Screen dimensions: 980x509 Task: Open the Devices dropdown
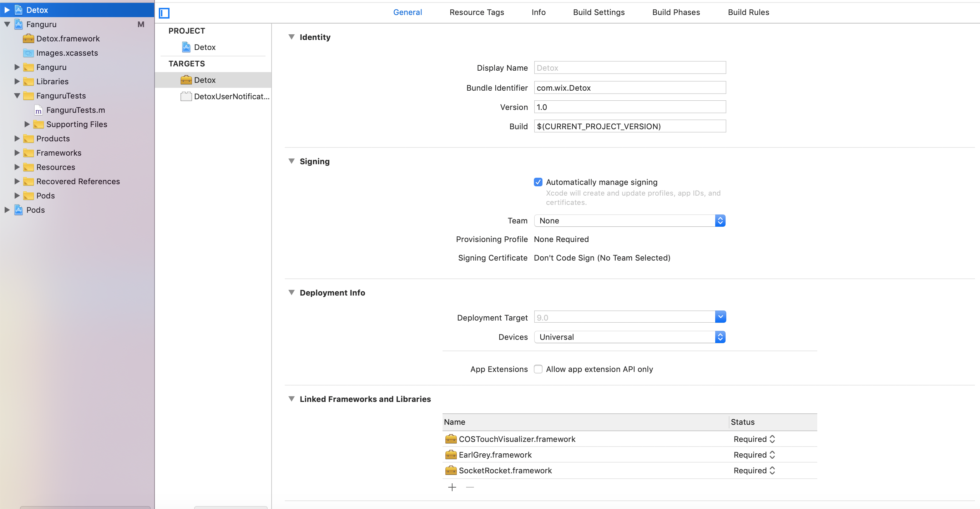click(630, 337)
